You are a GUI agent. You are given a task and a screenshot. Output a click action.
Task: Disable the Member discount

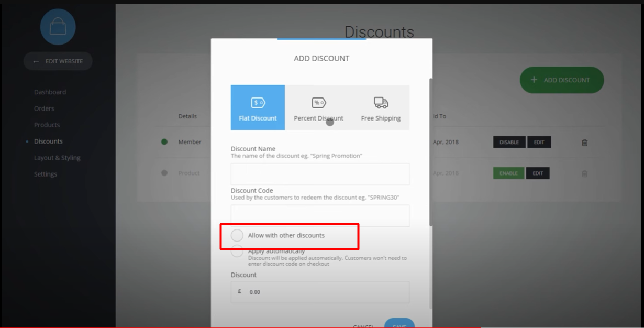(509, 142)
